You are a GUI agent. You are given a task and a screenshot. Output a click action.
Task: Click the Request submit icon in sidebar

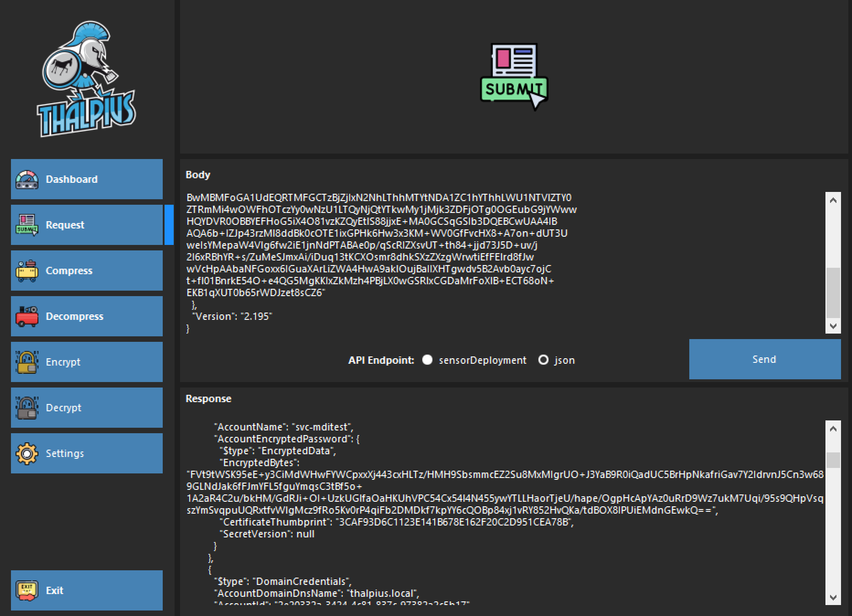click(x=27, y=225)
